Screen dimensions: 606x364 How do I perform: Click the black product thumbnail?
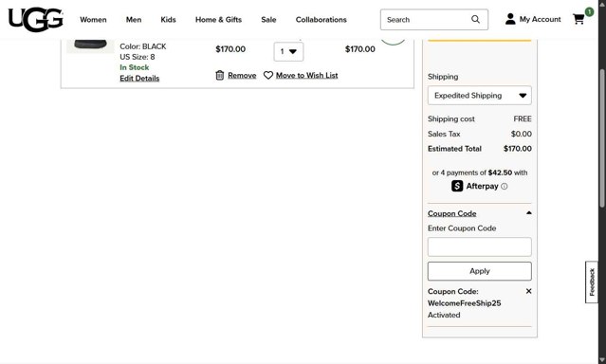[90, 45]
